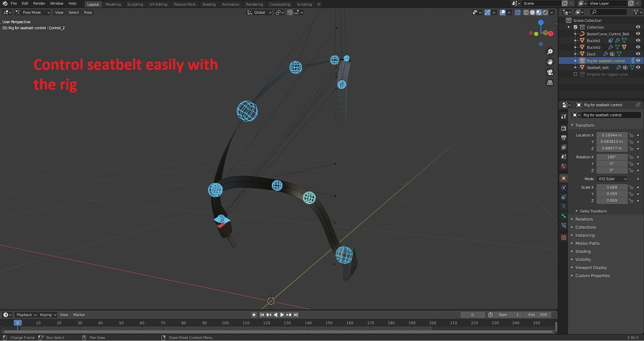The image size is (644, 341).
Task: Open the Texture properties tab
Action: [564, 237]
